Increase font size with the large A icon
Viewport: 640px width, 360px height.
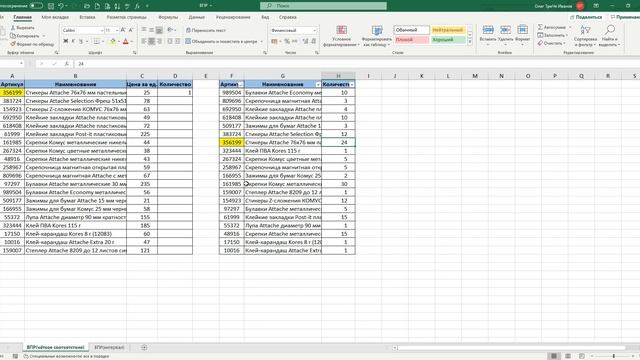pos(123,30)
